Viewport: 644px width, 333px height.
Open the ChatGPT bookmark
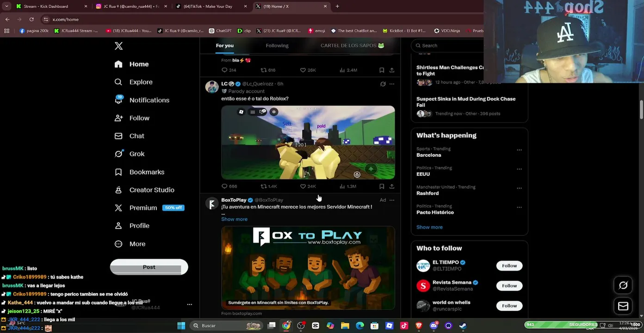tap(220, 31)
